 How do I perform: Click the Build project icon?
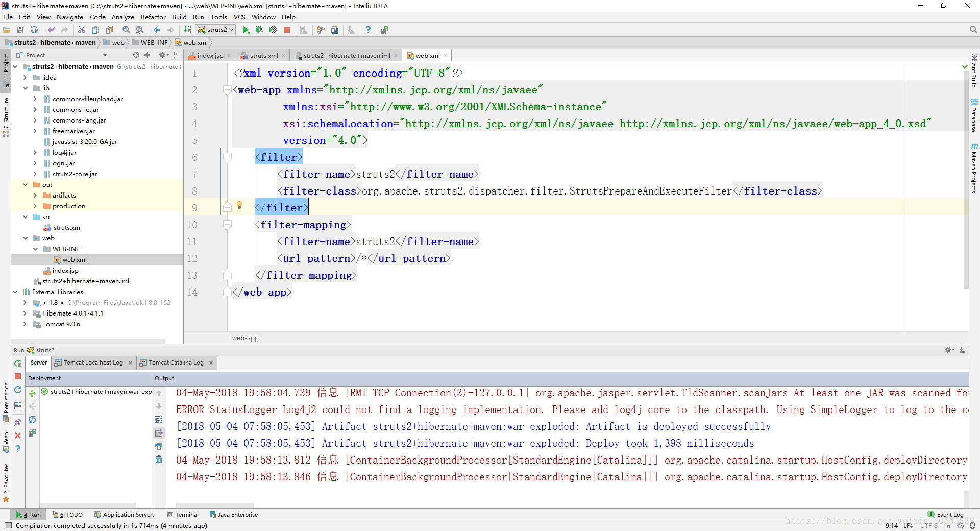pyautogui.click(x=187, y=30)
